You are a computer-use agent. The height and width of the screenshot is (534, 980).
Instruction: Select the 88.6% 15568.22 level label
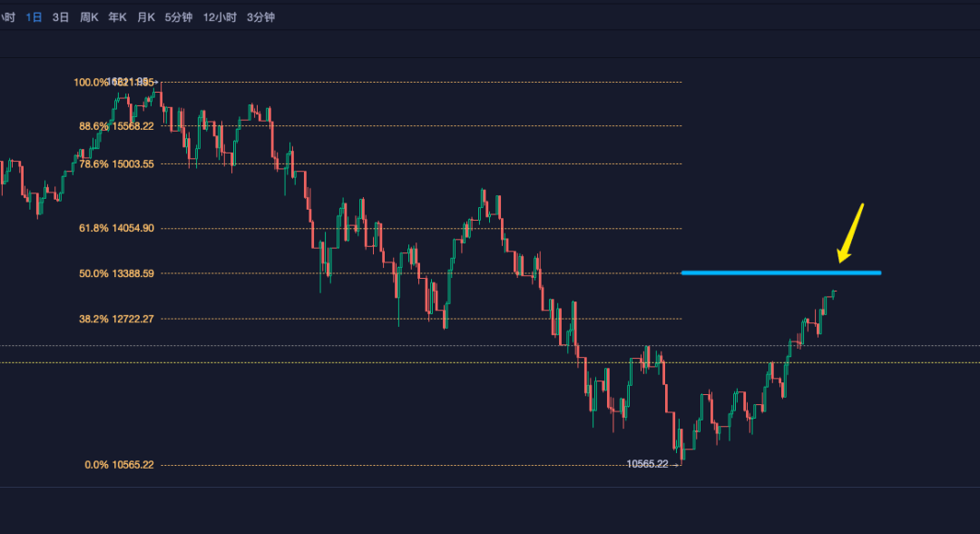tap(117, 126)
